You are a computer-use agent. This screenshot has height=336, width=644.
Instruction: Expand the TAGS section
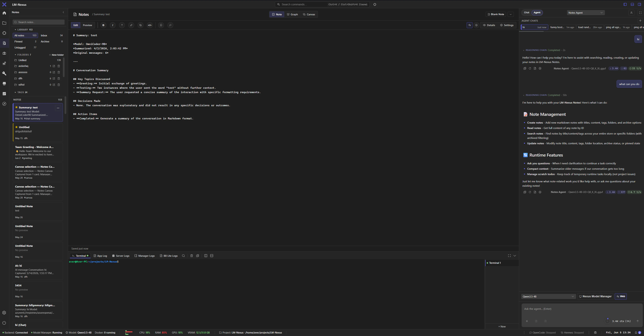(21, 92)
